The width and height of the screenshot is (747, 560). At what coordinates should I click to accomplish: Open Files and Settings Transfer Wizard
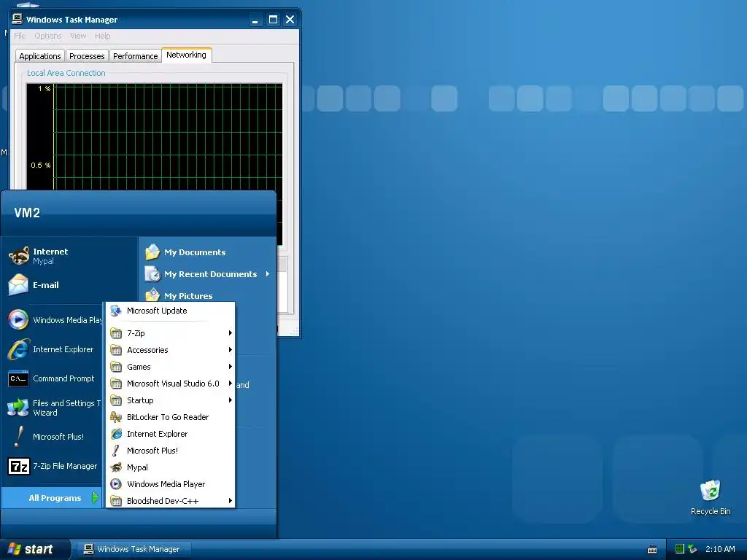click(54, 408)
